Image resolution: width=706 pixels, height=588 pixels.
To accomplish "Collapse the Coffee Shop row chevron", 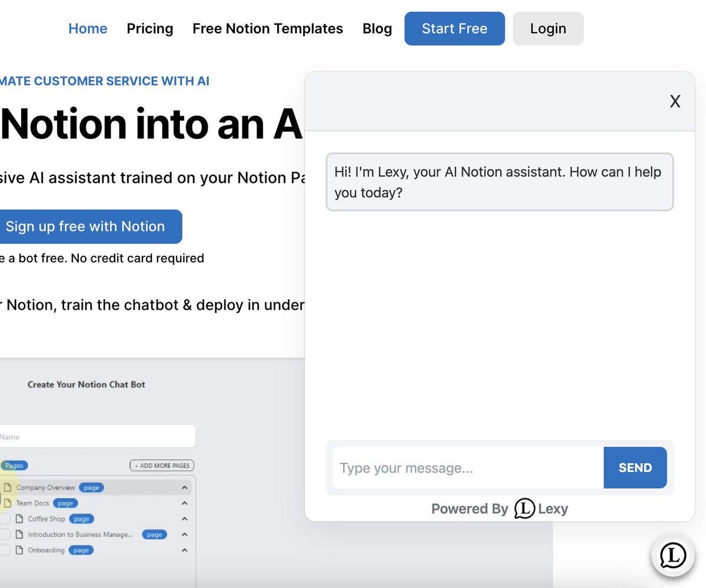I will pos(185,519).
